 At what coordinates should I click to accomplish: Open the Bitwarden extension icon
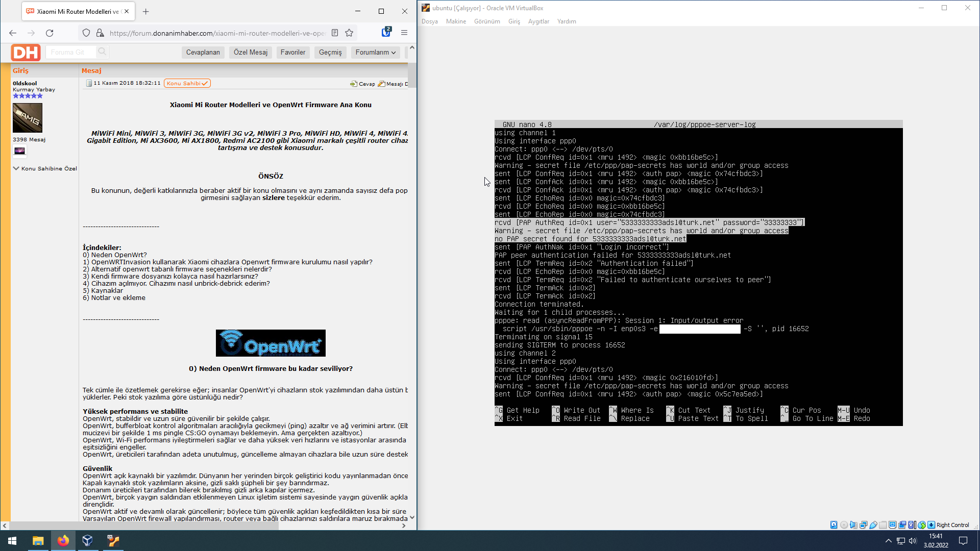386,32
